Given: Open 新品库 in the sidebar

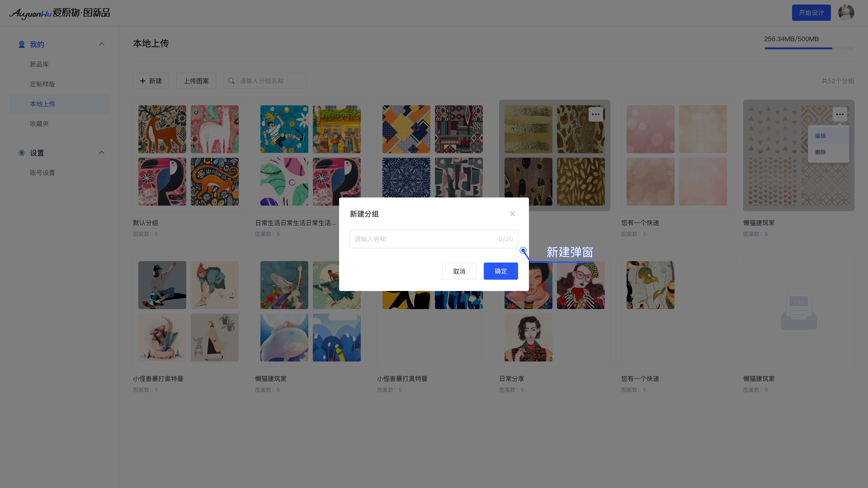Looking at the screenshot, I should [39, 64].
